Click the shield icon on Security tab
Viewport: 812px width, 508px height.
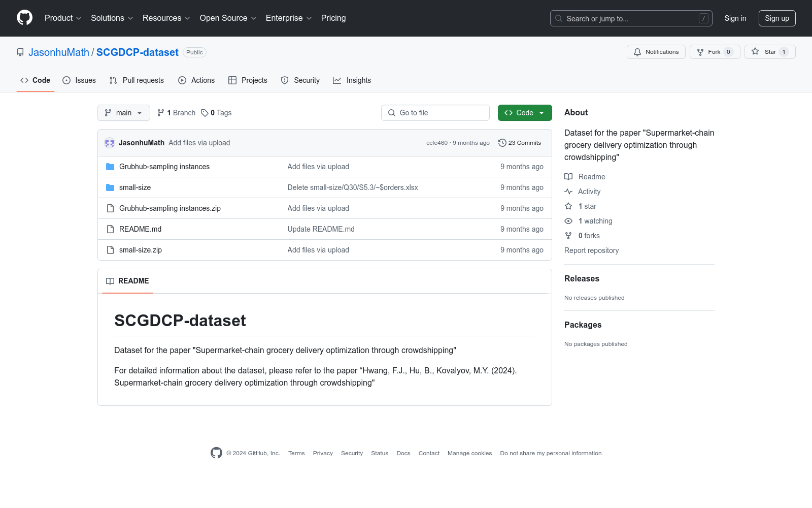coord(285,80)
